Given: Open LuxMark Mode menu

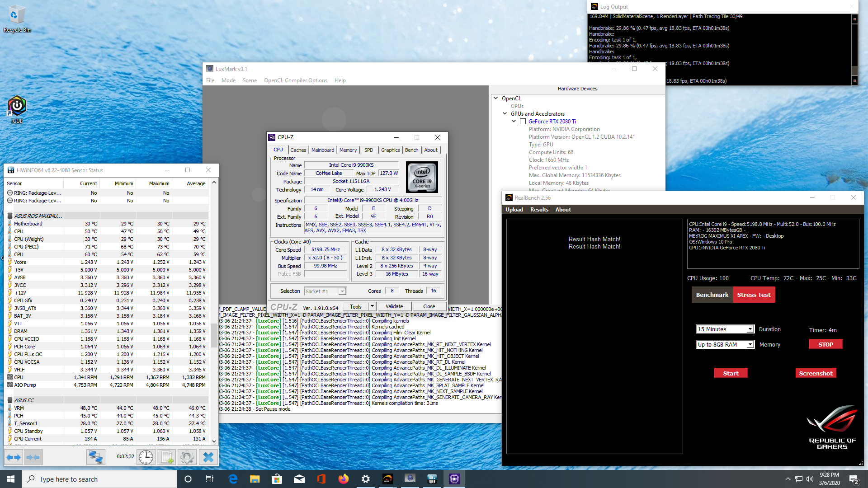Looking at the screenshot, I should [x=228, y=80].
